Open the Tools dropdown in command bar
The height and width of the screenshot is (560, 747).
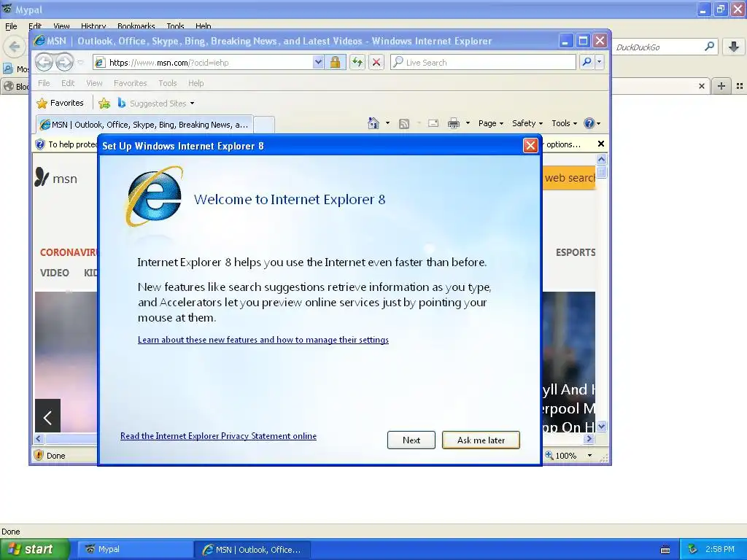565,123
